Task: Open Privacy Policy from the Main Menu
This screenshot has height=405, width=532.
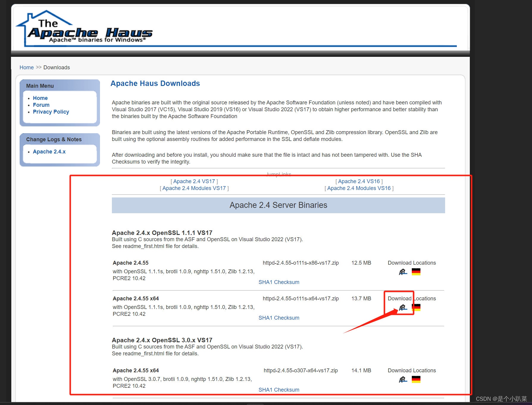Action: pos(51,112)
